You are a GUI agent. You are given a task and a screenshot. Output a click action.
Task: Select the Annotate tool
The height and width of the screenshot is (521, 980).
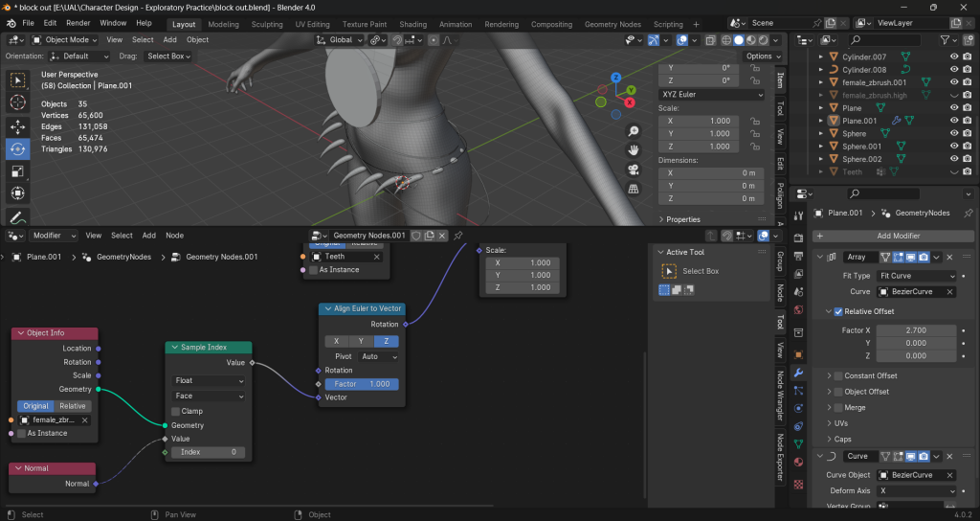(x=17, y=217)
